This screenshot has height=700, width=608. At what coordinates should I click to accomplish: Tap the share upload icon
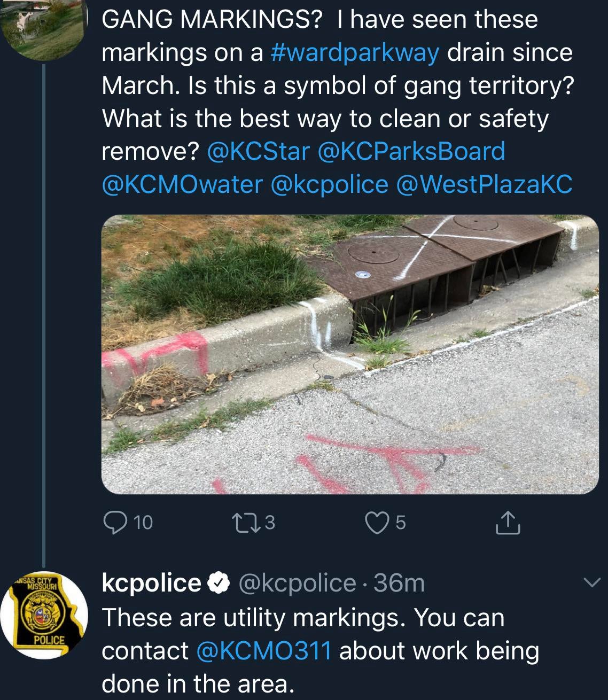point(508,523)
